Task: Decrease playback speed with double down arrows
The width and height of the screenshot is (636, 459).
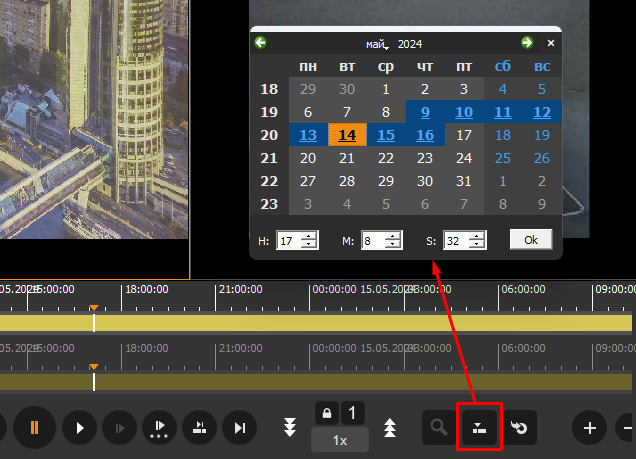Action: pyautogui.click(x=290, y=428)
